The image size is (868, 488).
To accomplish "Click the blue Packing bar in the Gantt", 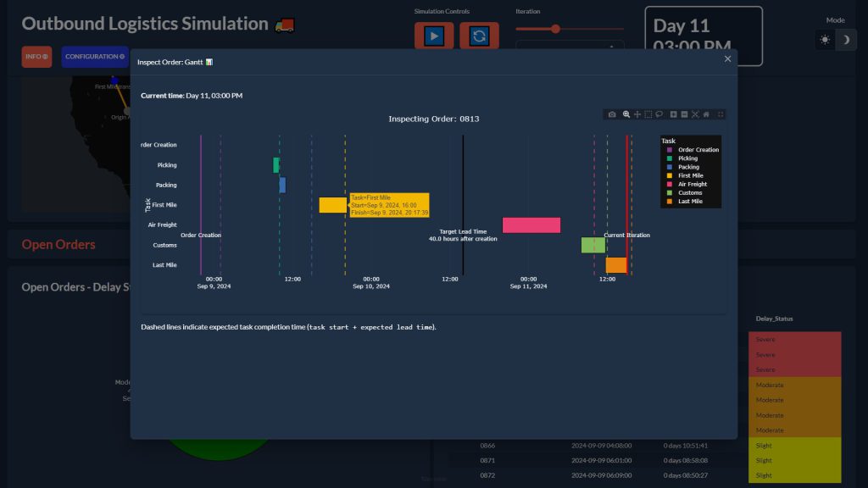I will point(282,185).
